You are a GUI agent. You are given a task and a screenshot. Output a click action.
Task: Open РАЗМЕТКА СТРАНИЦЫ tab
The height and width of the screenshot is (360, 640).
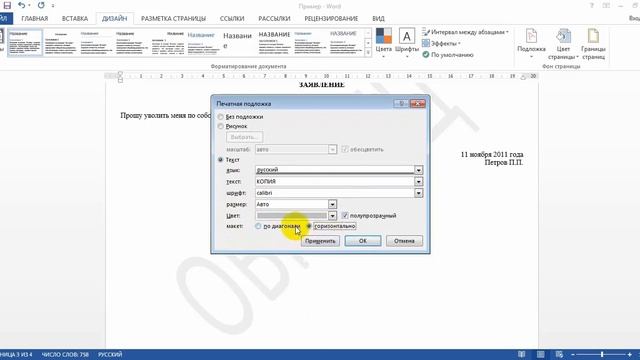coord(173,18)
